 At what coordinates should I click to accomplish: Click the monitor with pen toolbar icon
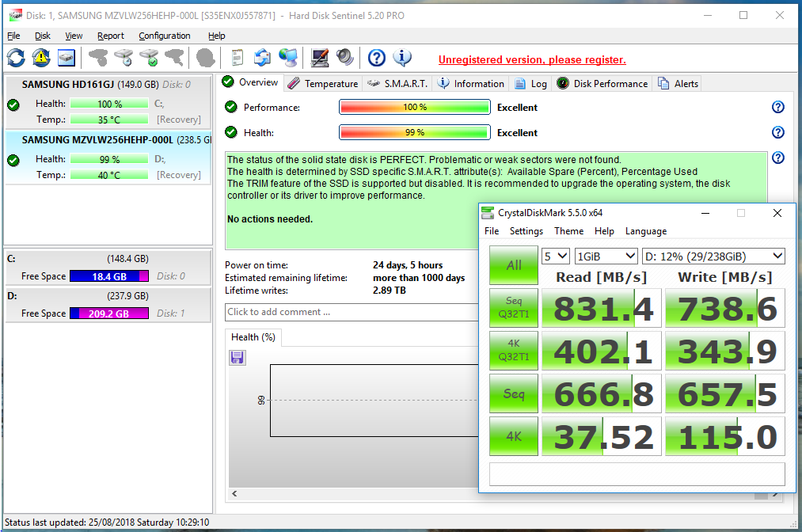pyautogui.click(x=320, y=58)
